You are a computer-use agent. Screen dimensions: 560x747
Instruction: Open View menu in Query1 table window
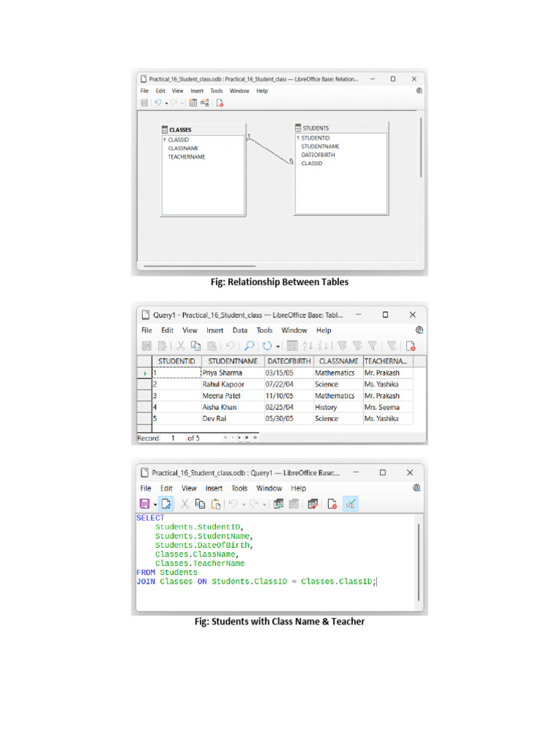(x=190, y=330)
